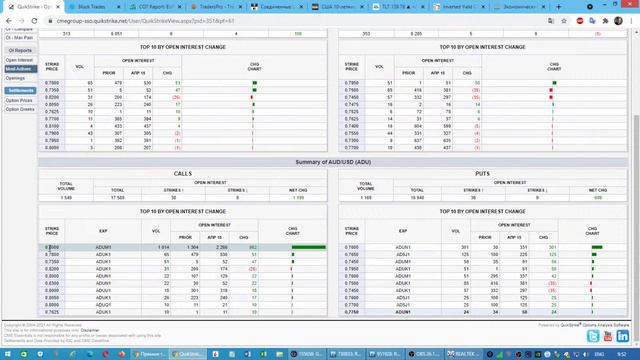
Task: Open the Open Interest sidebar item
Action: tap(19, 60)
